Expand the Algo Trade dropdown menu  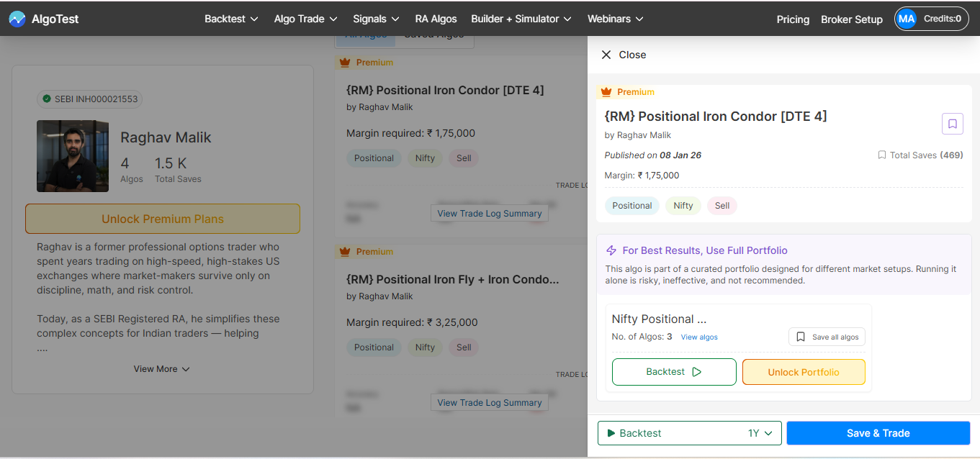[305, 19]
